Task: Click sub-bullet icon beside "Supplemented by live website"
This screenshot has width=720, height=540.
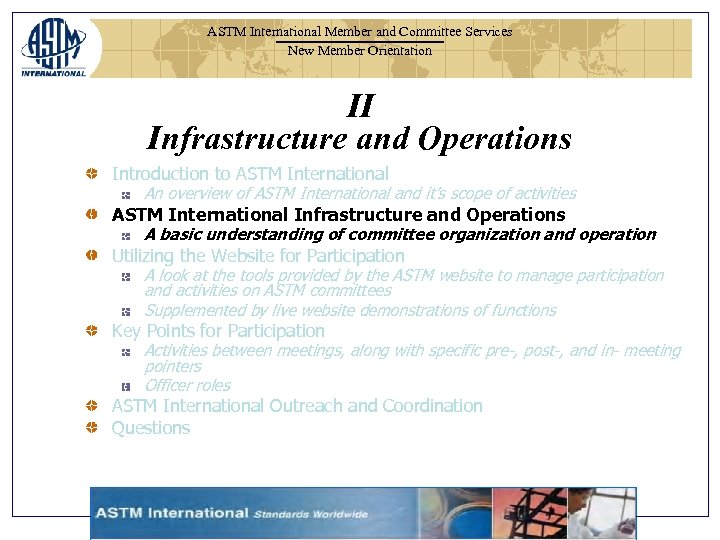Action: 126,312
